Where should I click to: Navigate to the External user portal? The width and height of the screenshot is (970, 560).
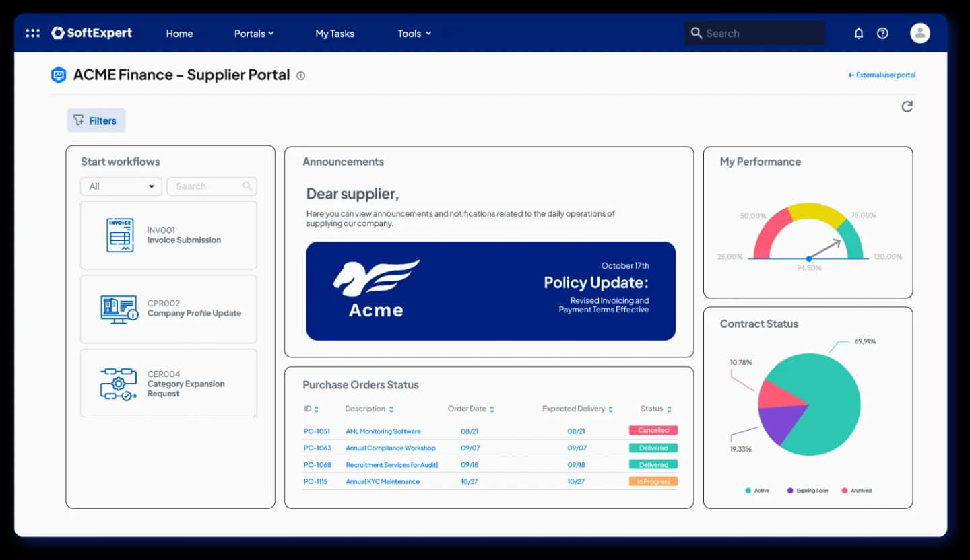881,75
